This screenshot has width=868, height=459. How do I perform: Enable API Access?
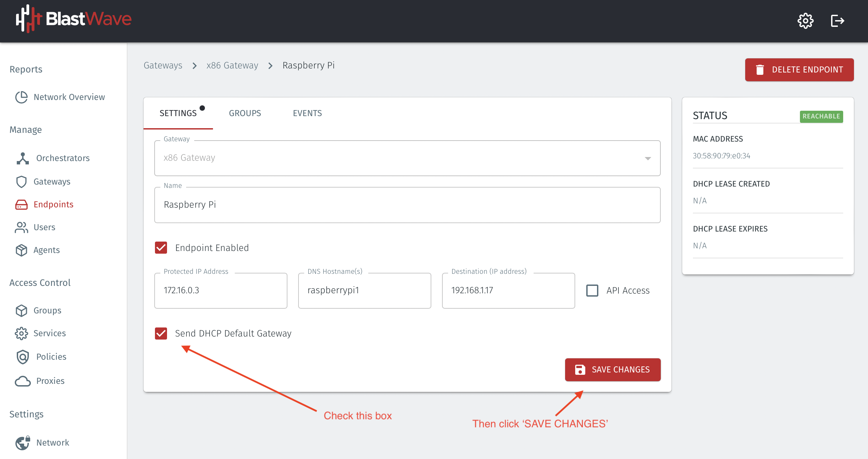pyautogui.click(x=592, y=290)
